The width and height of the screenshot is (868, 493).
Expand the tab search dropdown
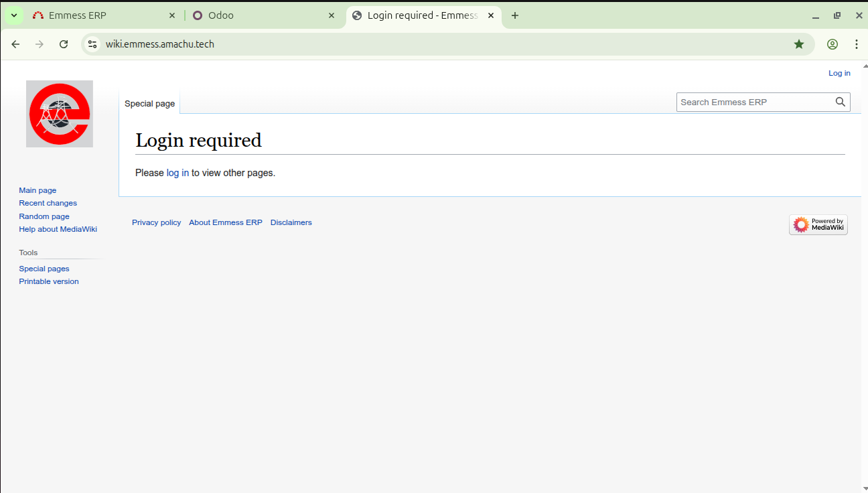pyautogui.click(x=13, y=15)
